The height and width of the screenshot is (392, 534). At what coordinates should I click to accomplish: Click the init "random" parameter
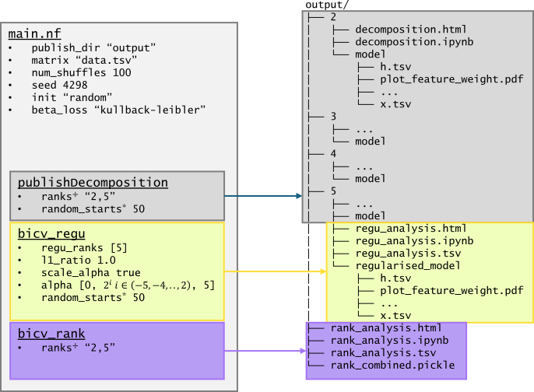[x=72, y=98]
